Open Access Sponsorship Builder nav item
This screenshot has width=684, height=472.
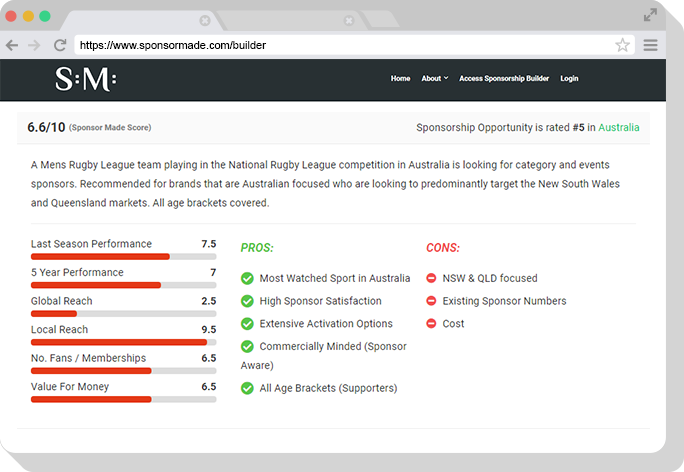pos(504,79)
